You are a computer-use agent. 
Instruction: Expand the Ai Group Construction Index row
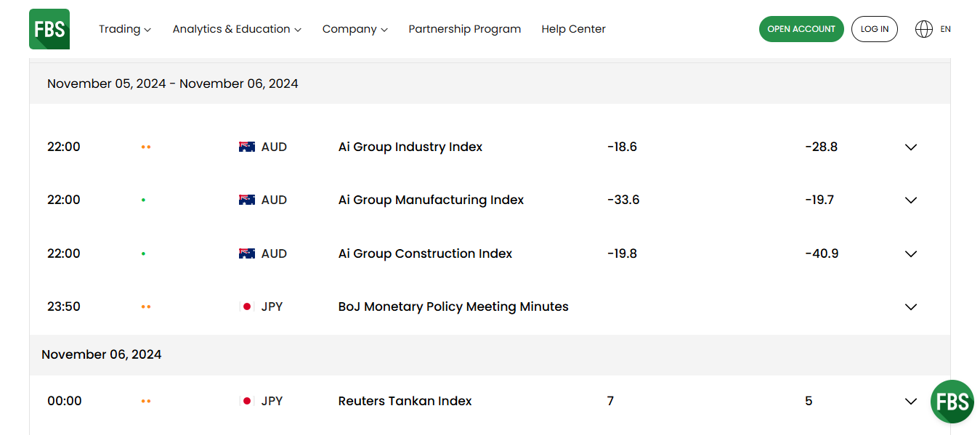pyautogui.click(x=910, y=253)
